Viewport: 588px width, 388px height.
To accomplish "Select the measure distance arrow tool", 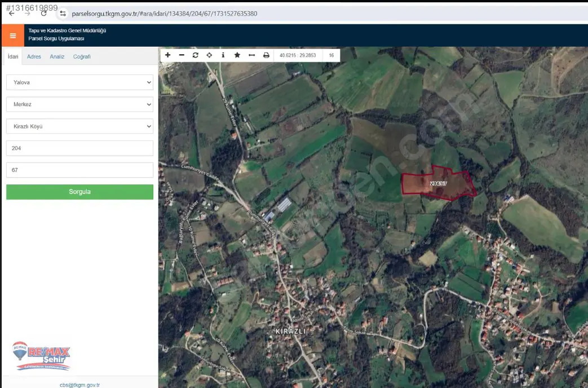I will click(251, 55).
